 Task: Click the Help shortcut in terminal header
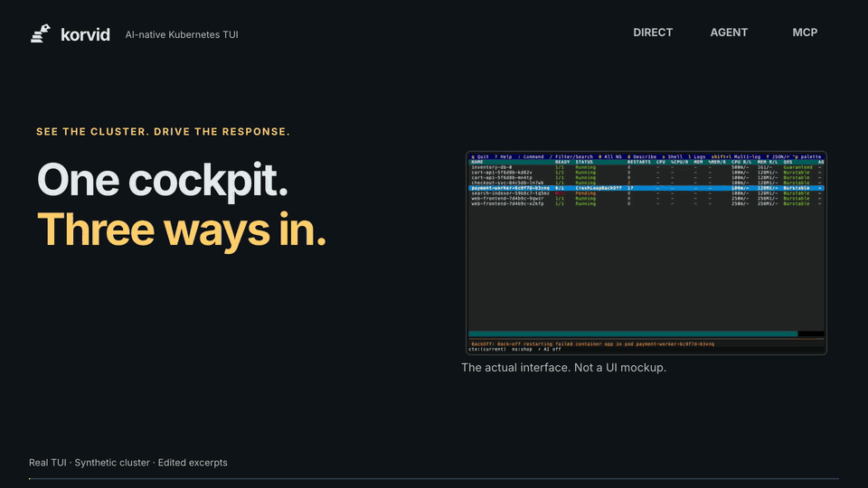click(504, 156)
